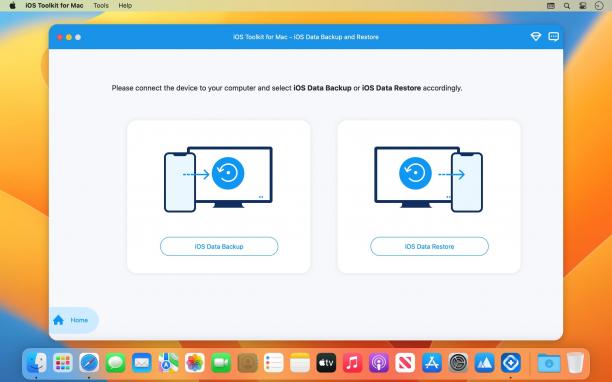Open the iOS Toolkit for Mac menu
Viewport: 612px width, 382px height.
point(54,5)
